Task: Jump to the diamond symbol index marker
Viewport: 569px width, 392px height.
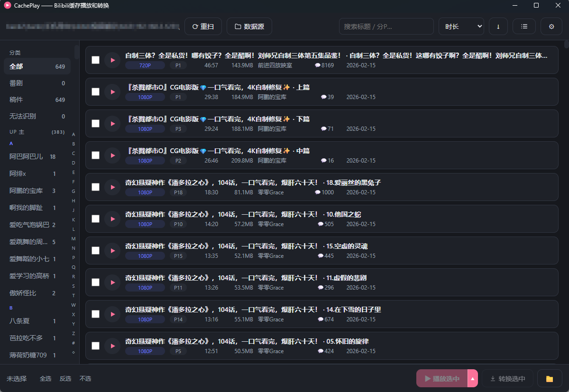Action: pos(73,352)
